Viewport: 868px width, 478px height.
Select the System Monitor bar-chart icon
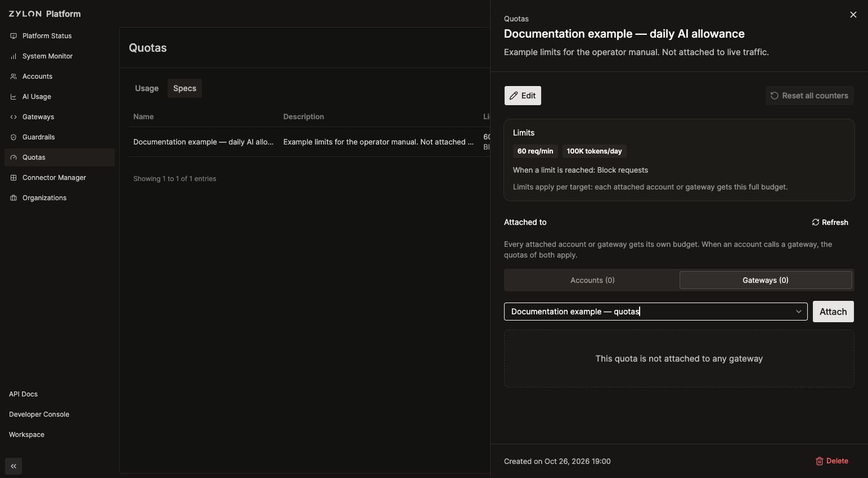tap(14, 56)
